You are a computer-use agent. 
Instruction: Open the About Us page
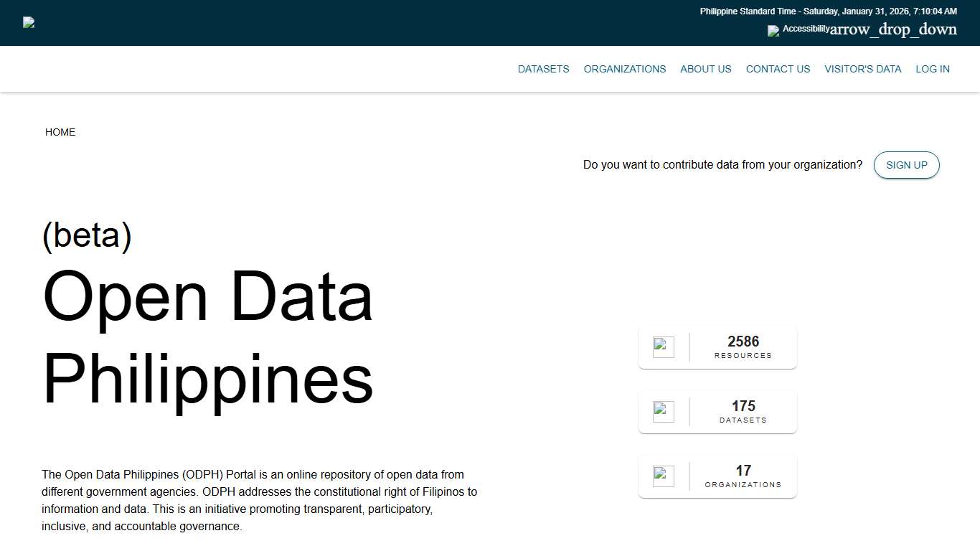(705, 69)
